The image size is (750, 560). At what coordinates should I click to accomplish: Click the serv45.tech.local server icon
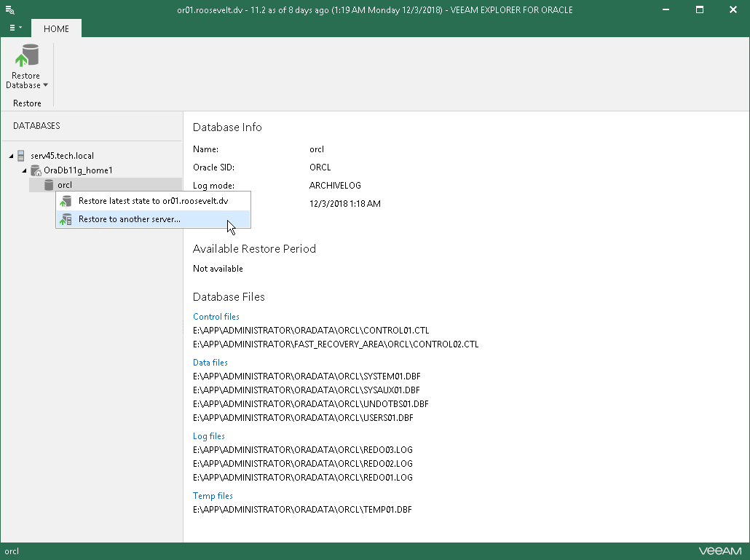point(22,156)
